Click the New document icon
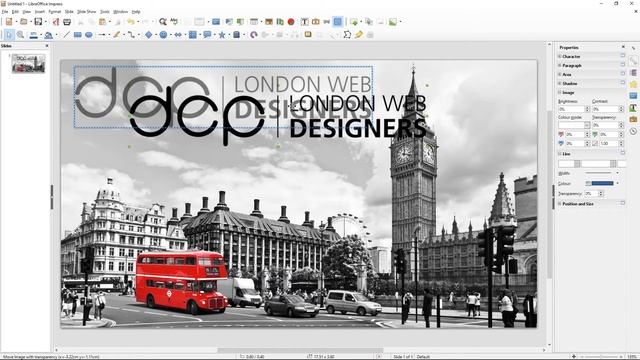 (x=9, y=22)
